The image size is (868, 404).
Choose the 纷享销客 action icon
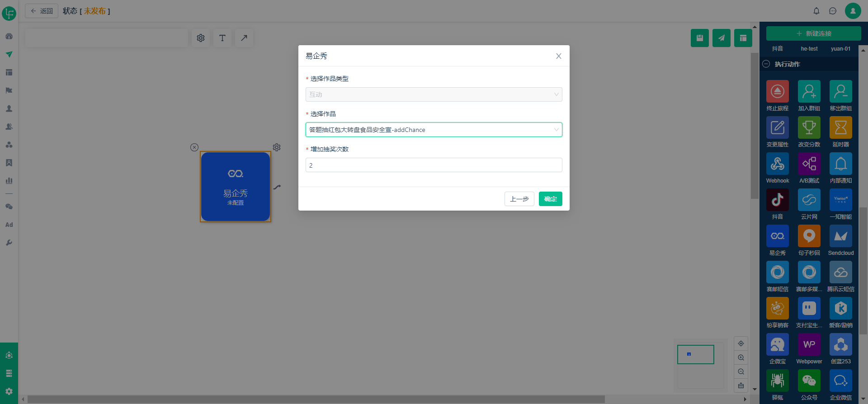(x=777, y=308)
